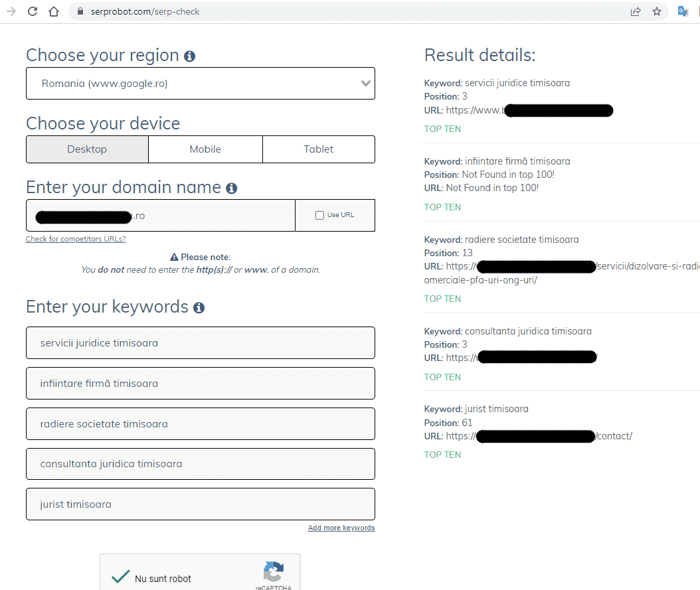700x590 pixels.
Task: Toggle the Nu sunt robot reCAPTCHA checkbox
Action: click(x=120, y=577)
